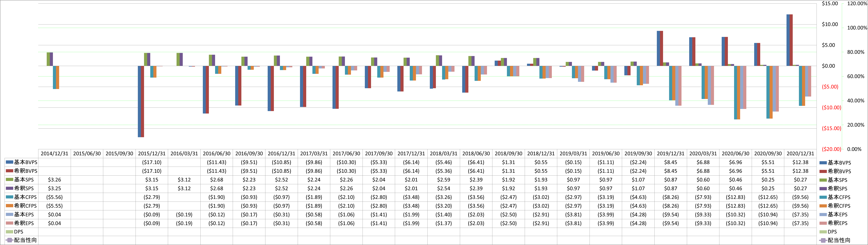Select 希釈CFPS label in right-side legend

click(x=839, y=206)
